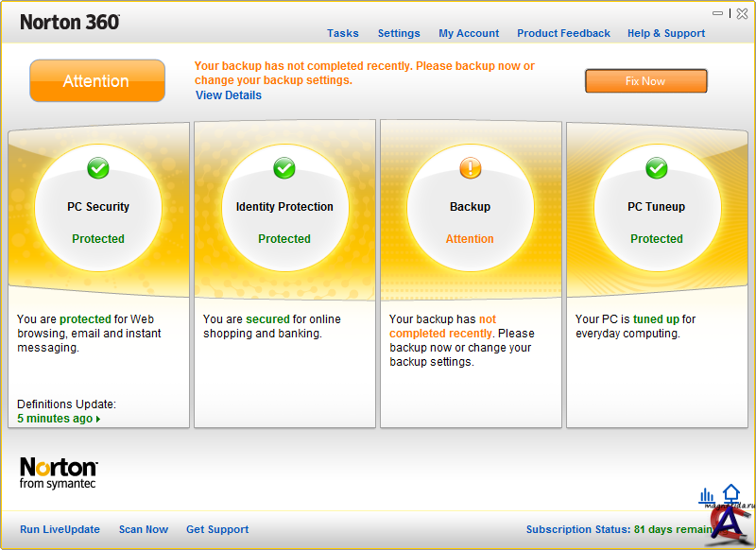
Task: Click the Norton from Symantec logo
Action: [59, 473]
